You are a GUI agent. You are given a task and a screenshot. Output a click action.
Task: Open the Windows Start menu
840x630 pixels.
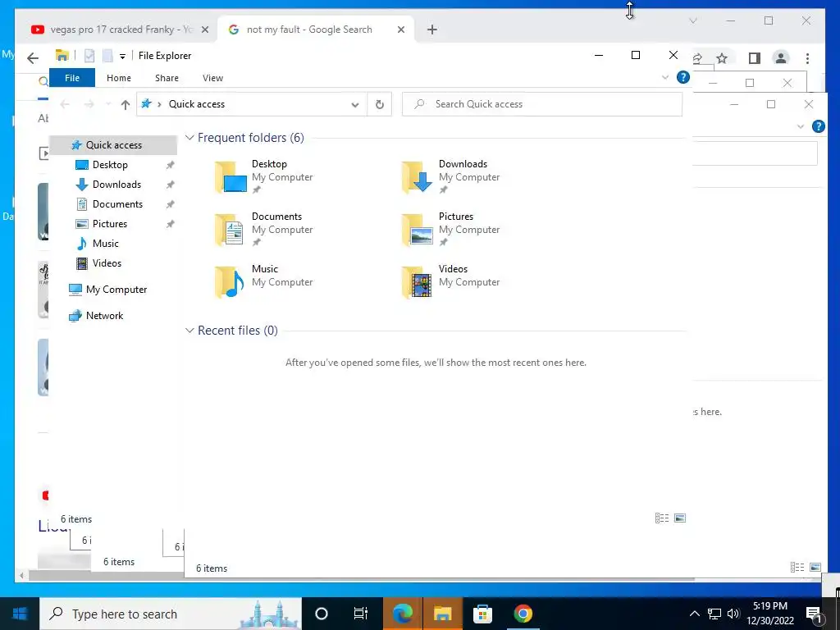(20, 614)
